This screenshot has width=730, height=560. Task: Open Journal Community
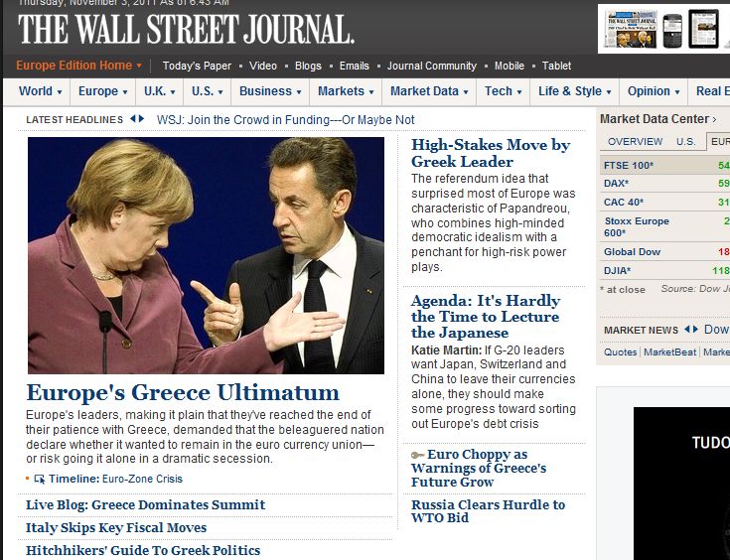click(432, 67)
